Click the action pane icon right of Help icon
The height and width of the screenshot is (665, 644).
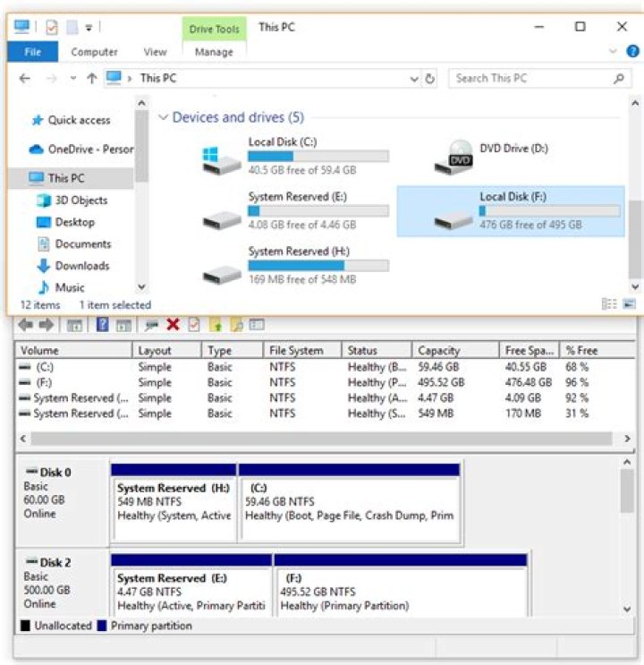tap(123, 325)
